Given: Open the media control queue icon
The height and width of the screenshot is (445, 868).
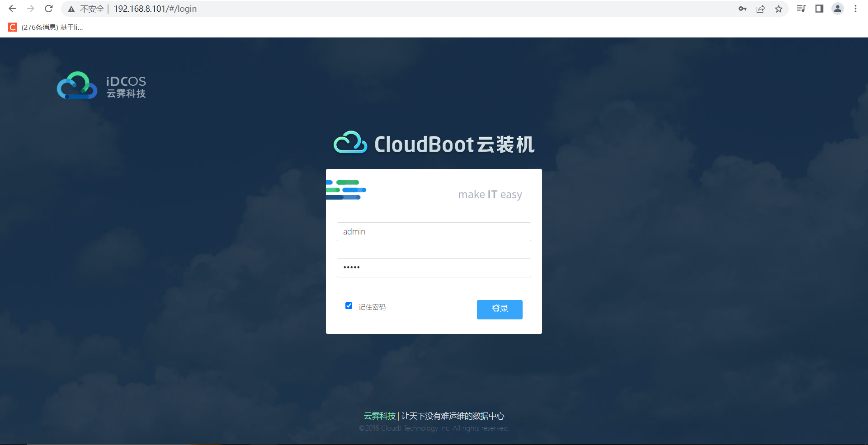Looking at the screenshot, I should tap(801, 9).
